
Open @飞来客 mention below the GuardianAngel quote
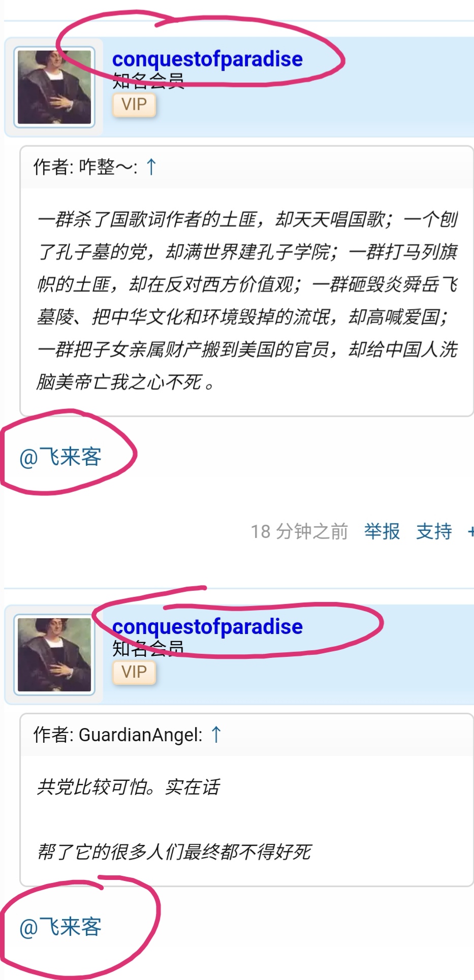pos(60,927)
